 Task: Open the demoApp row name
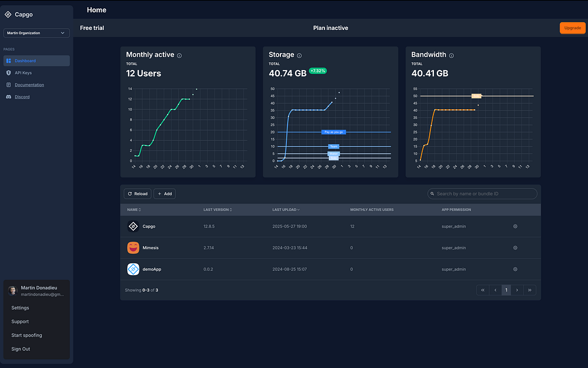click(152, 269)
